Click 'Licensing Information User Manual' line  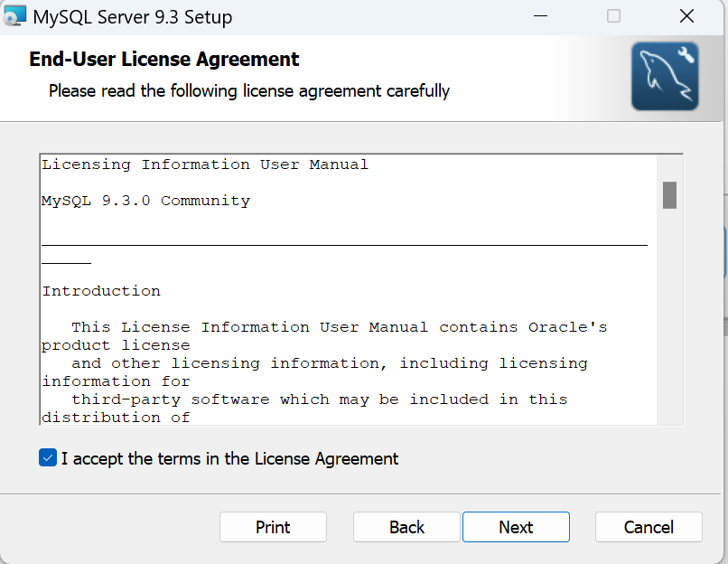tap(205, 164)
